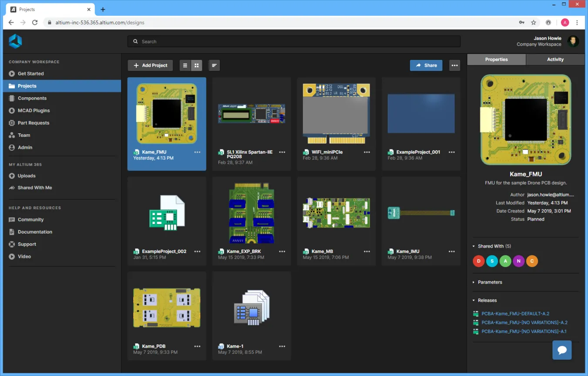Open Kame_MB project ellipsis menu
The image size is (588, 376).
(367, 251)
